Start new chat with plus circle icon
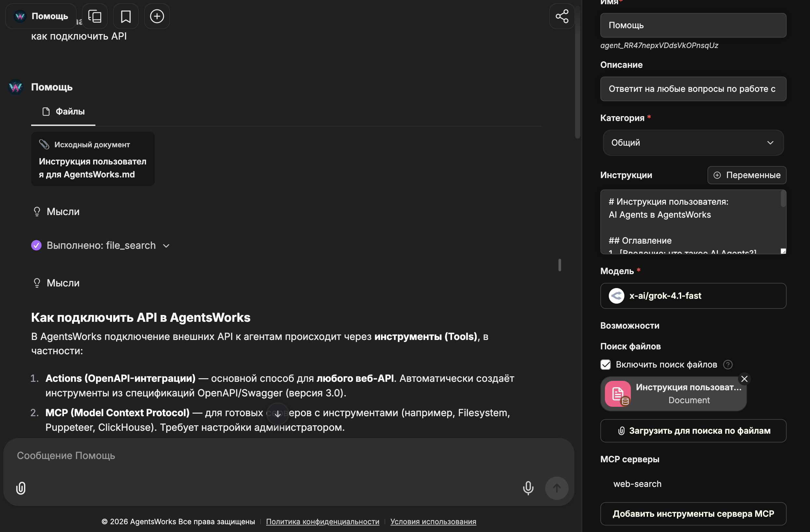The width and height of the screenshot is (810, 532). point(157,16)
